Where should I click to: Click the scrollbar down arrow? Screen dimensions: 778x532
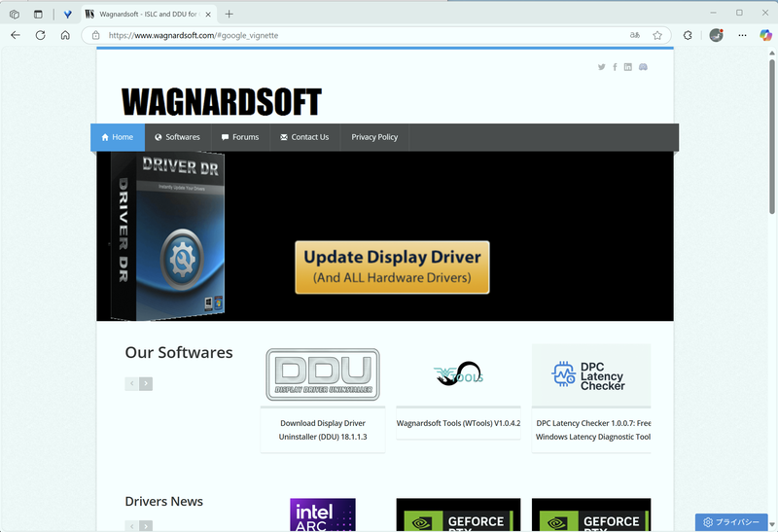(772, 524)
